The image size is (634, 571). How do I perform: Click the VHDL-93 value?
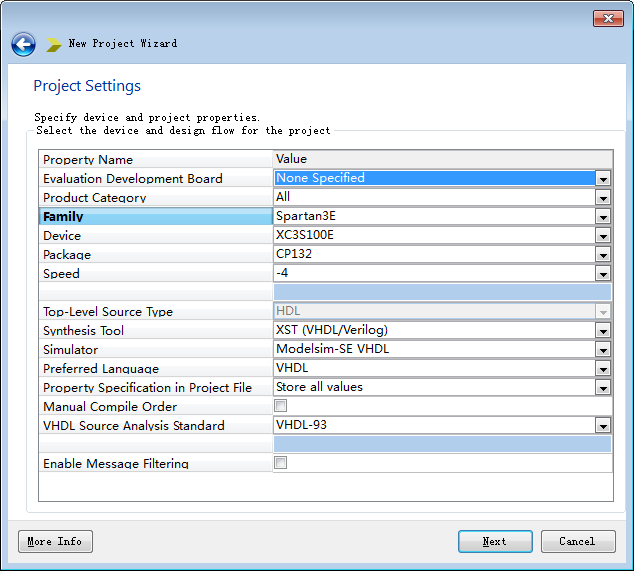pos(435,425)
